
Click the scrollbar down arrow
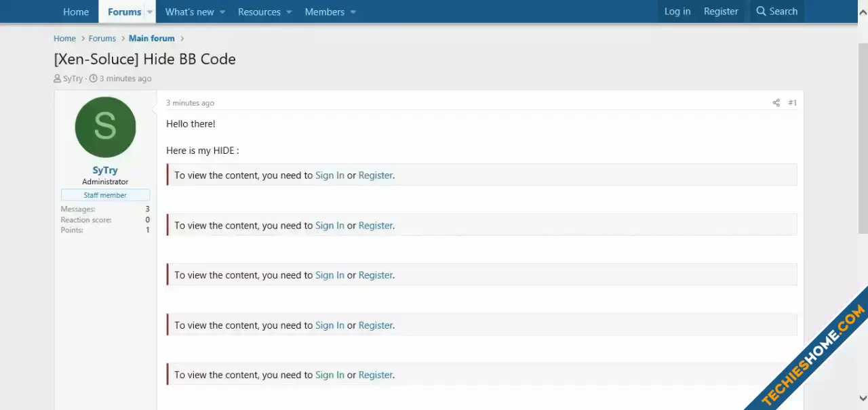(x=863, y=398)
